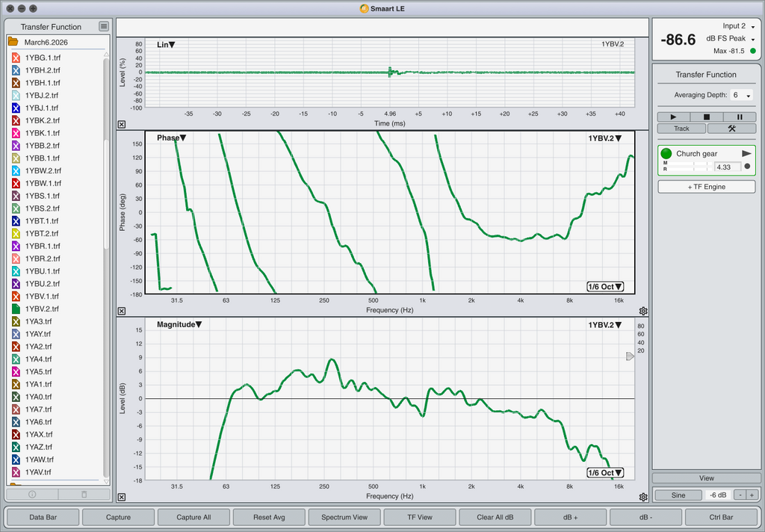Switch to Spectrum View
Screen dimensions: 765x532
[x=344, y=517]
